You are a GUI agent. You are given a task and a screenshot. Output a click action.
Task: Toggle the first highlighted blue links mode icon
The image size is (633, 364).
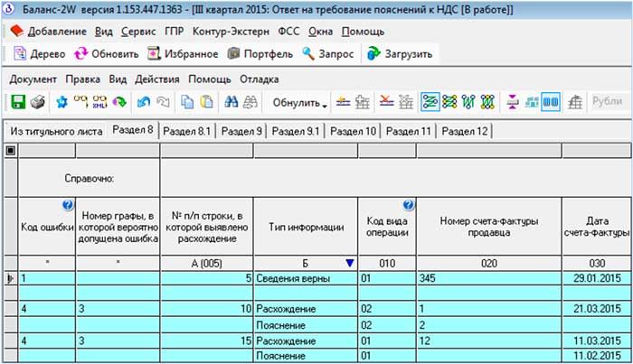(x=430, y=102)
